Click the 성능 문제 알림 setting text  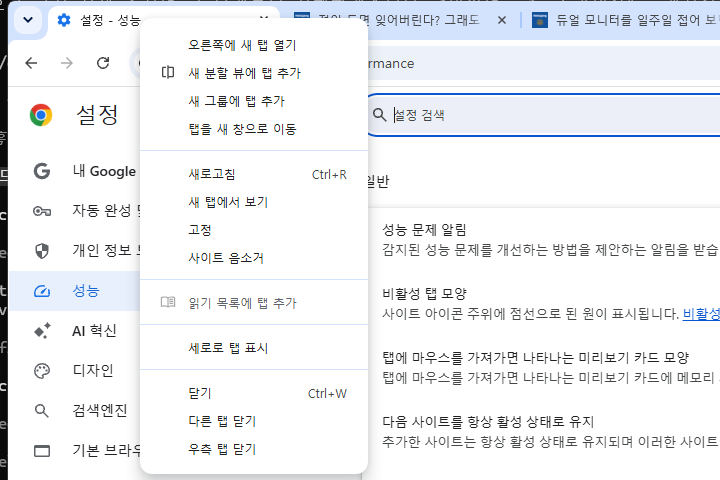tap(424, 230)
